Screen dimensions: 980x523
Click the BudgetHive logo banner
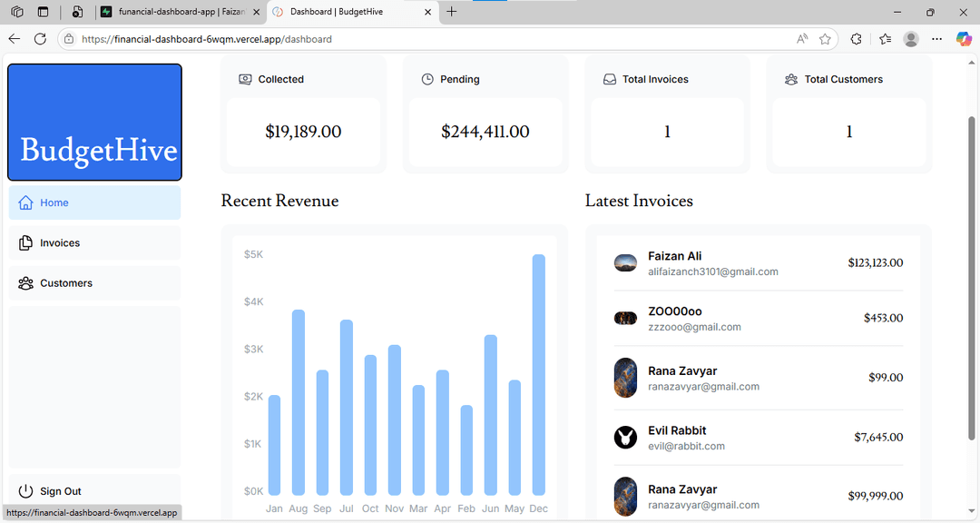[x=94, y=122]
